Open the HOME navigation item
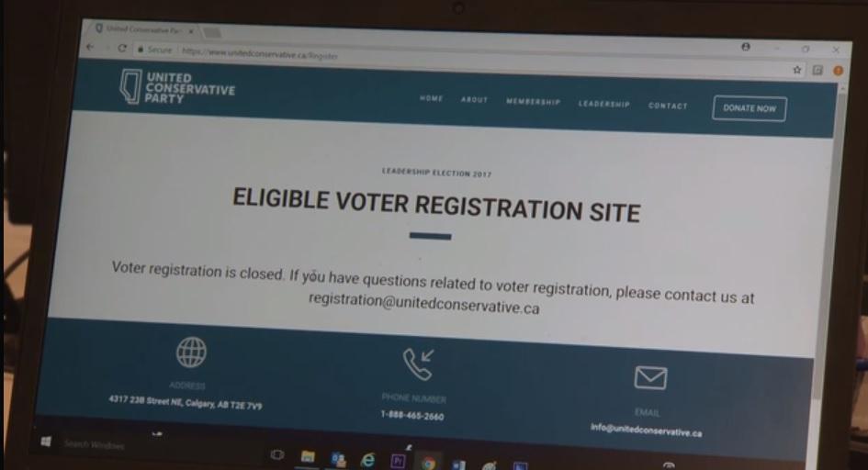This screenshot has width=868, height=470. (431, 98)
